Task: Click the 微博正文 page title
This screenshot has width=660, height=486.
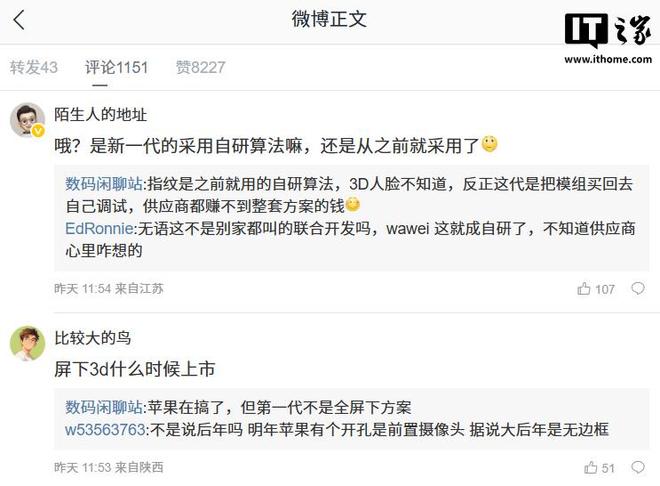Action: (329, 19)
